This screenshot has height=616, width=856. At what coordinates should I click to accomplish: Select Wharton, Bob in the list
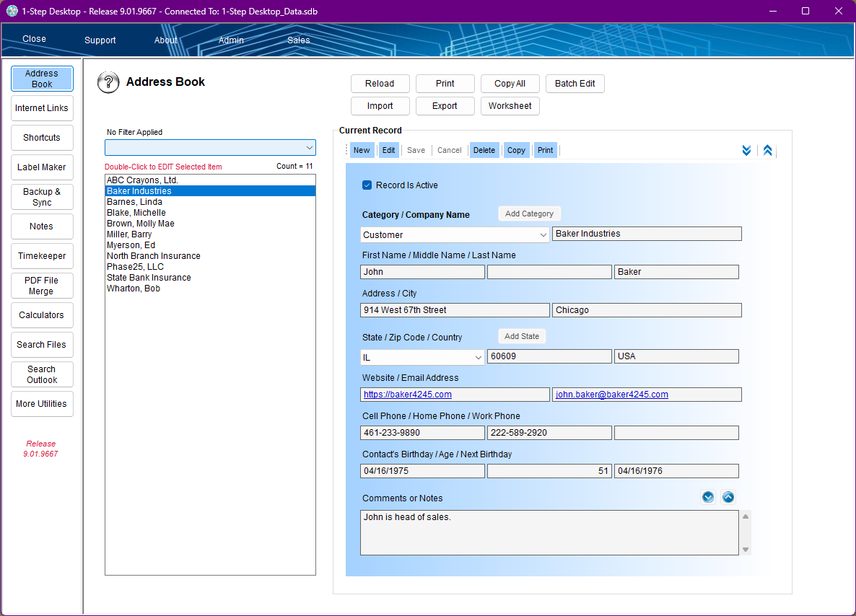pos(210,289)
